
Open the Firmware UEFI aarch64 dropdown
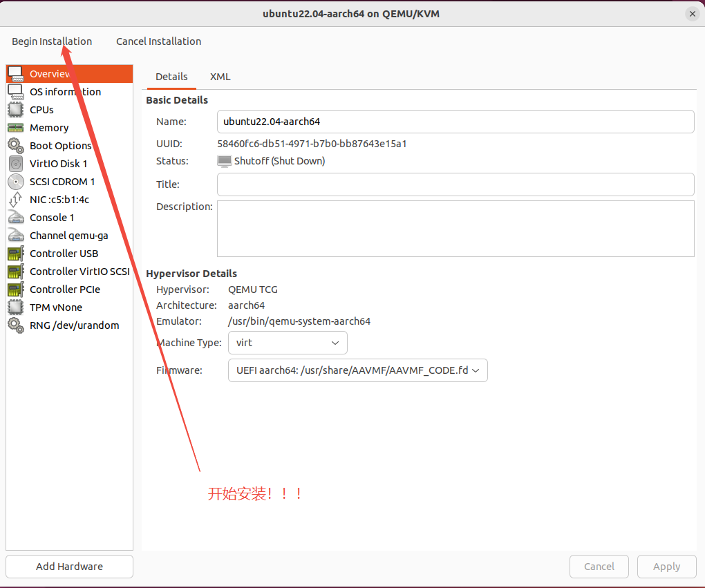point(358,370)
